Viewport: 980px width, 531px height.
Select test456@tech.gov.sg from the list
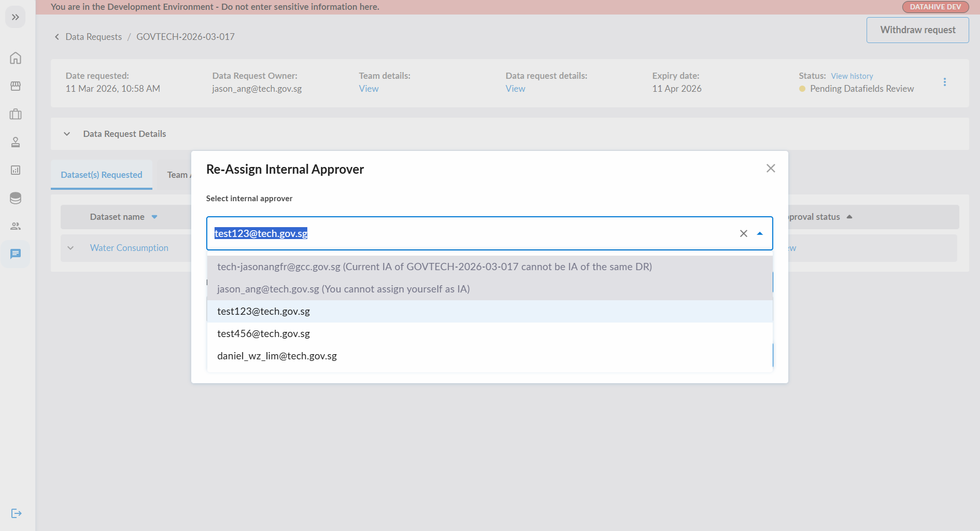tap(490, 333)
